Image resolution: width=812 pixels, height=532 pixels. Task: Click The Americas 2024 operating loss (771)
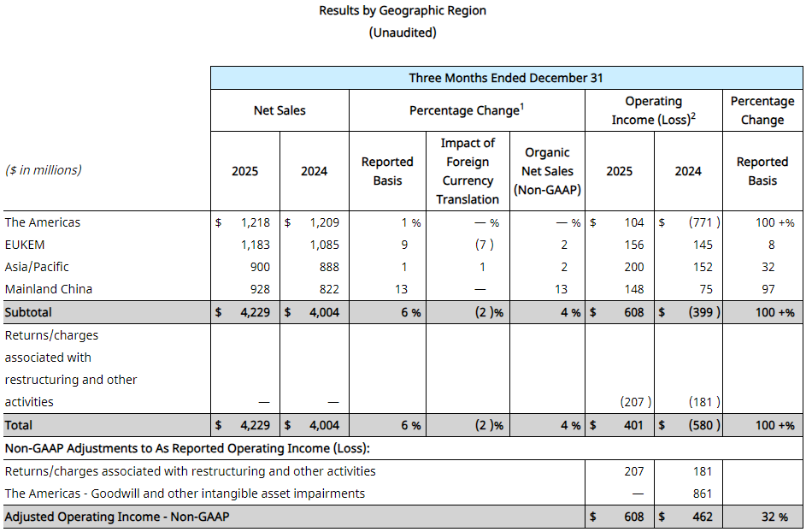pyautogui.click(x=705, y=222)
